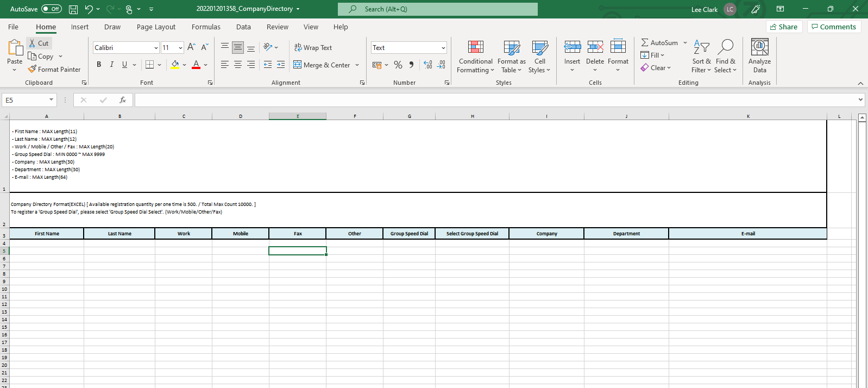Switch to Formulas tab
Image resolution: width=868 pixels, height=388 pixels.
pyautogui.click(x=206, y=27)
